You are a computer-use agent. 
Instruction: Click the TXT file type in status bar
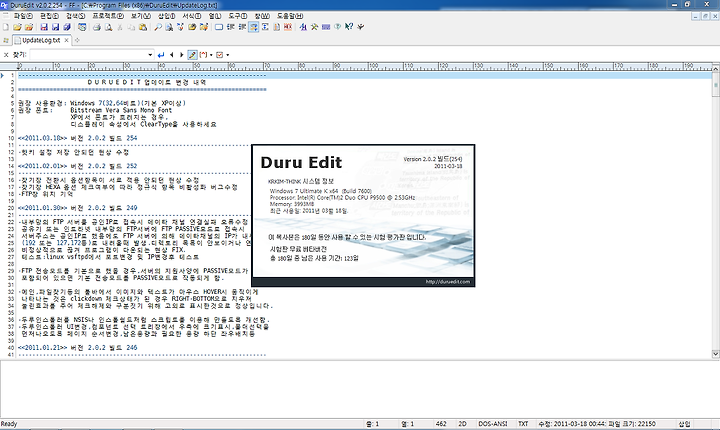click(x=523, y=424)
